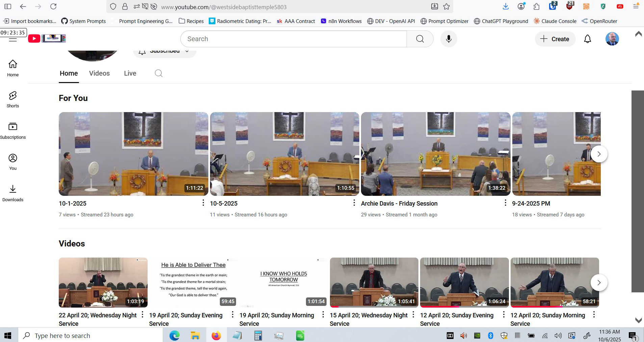Click the hamburger guide menu

(12, 39)
